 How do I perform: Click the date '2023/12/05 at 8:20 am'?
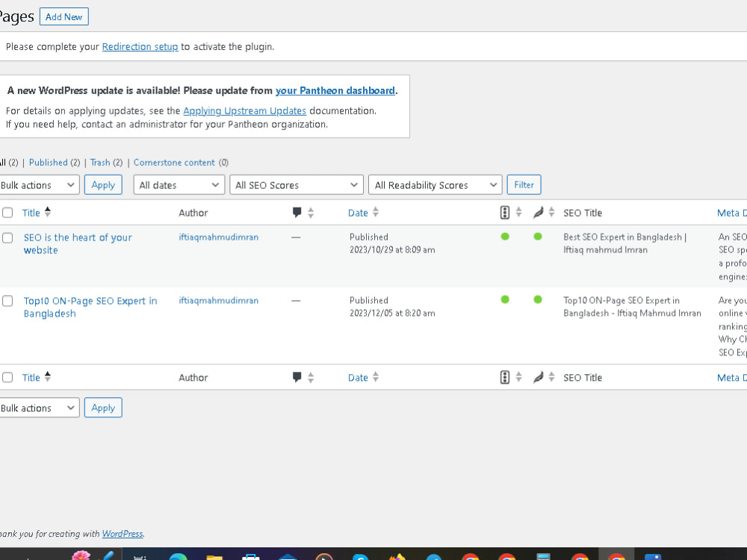coord(392,313)
